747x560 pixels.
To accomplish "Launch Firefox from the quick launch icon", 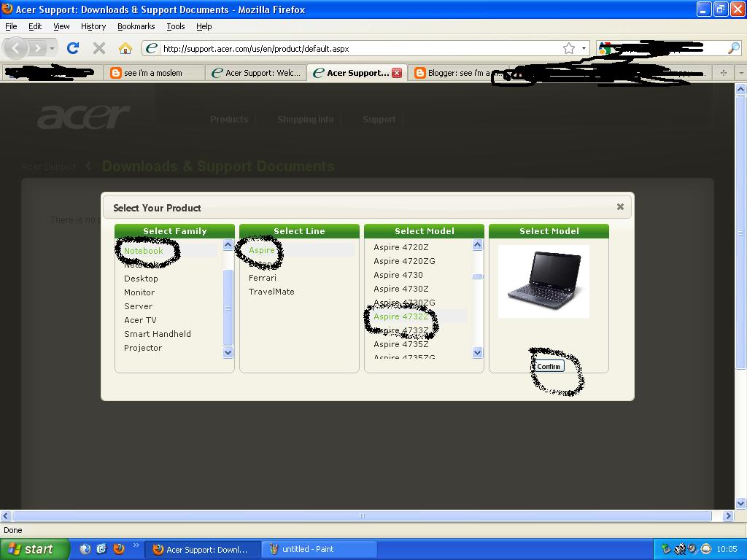I will 119,549.
